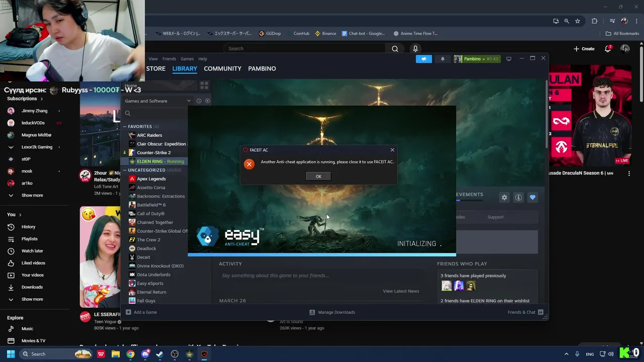Open Steam notifications bell
This screenshot has width=644, height=362.
[x=443, y=59]
